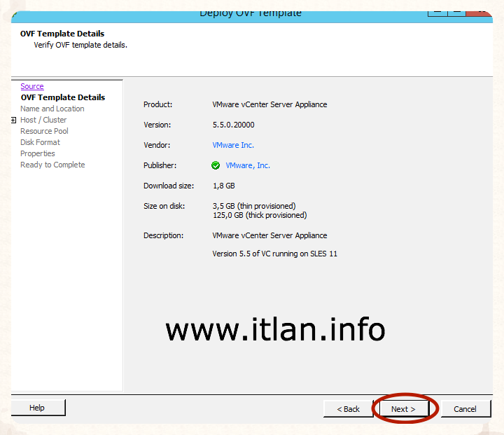Select the OVF Template Details step
Screen dimensions: 504x435
(63, 97)
